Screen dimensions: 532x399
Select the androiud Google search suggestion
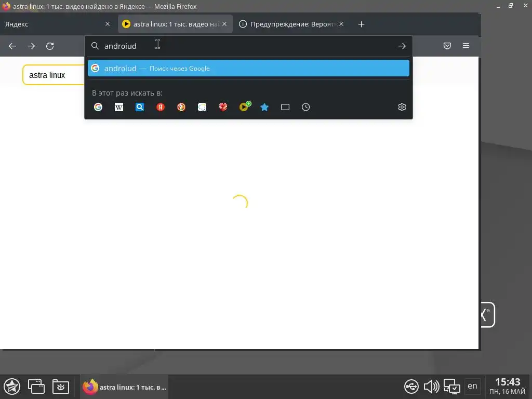pyautogui.click(x=248, y=68)
